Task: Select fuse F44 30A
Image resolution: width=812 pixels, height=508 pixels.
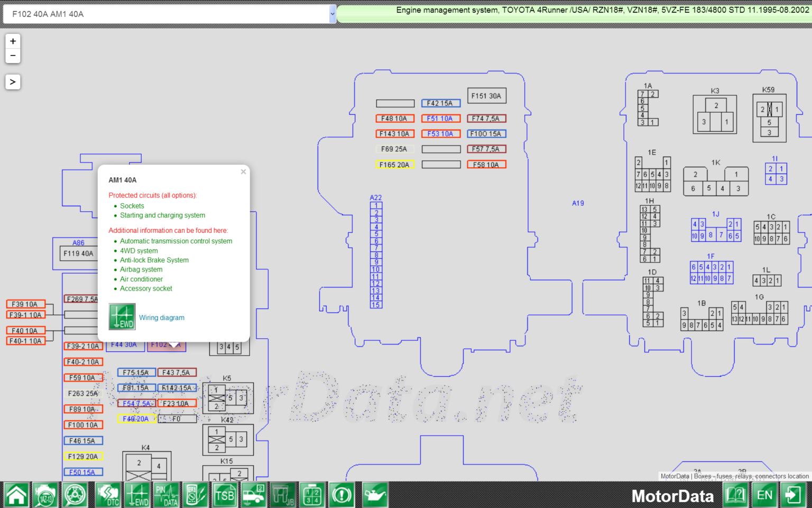Action: (x=124, y=345)
